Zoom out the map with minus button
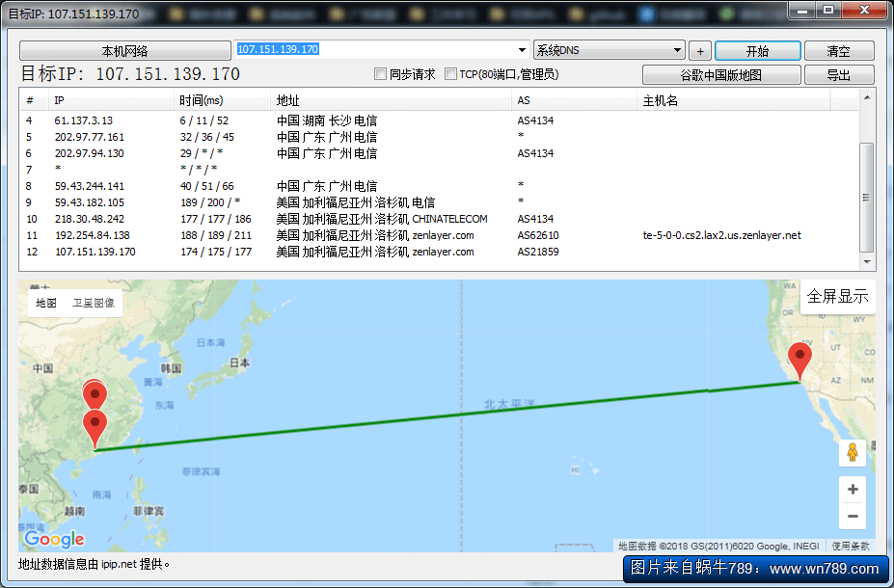Image resolution: width=894 pixels, height=588 pixels. [x=852, y=517]
